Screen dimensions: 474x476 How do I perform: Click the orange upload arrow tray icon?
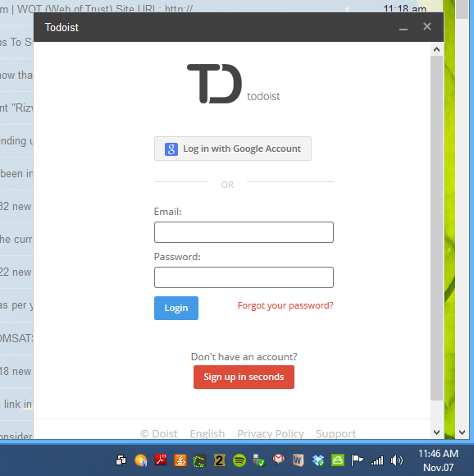[x=141, y=460]
